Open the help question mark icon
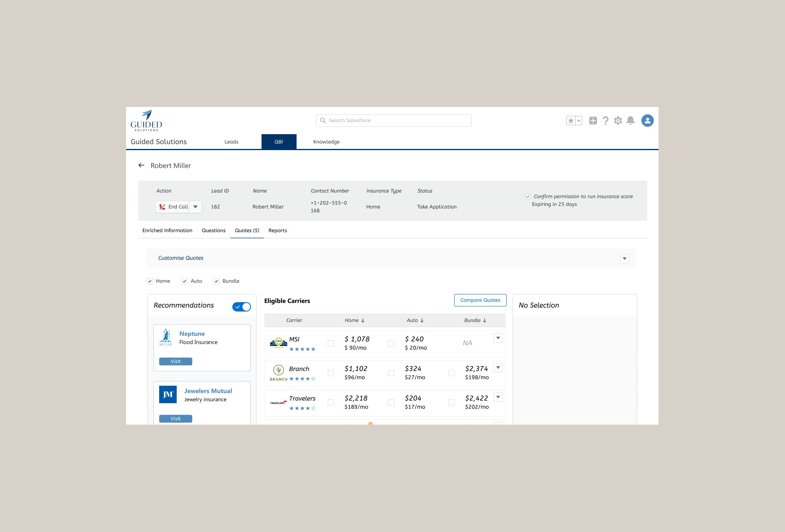This screenshot has width=785, height=532. click(605, 121)
